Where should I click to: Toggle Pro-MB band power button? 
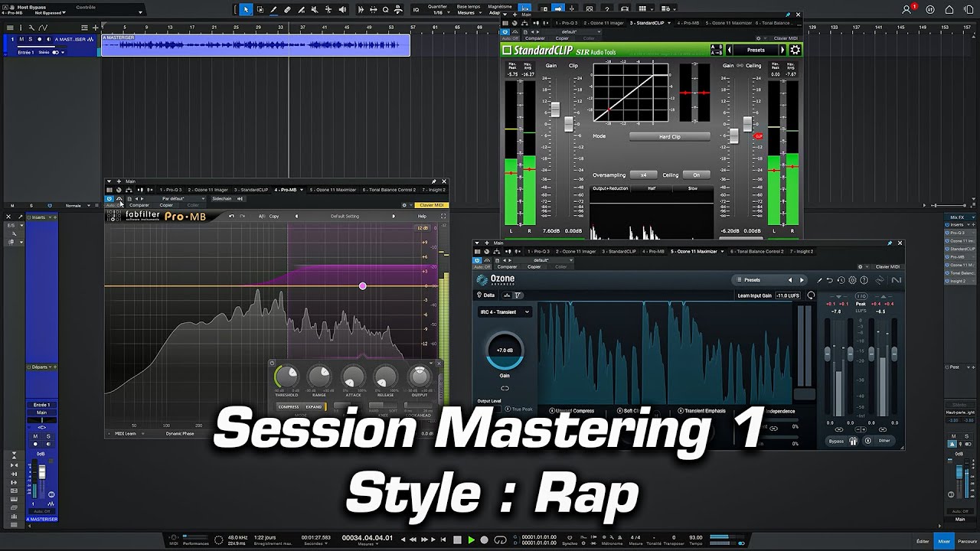273,364
